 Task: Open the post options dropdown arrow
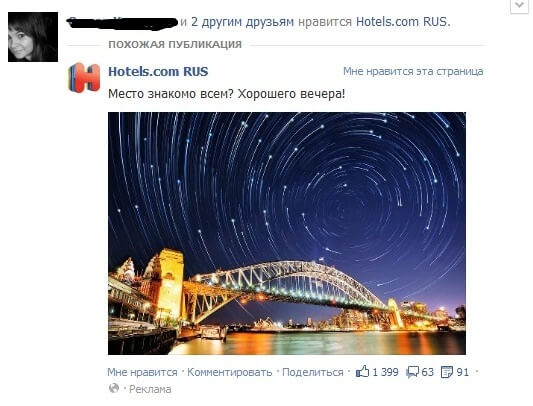coord(519,6)
